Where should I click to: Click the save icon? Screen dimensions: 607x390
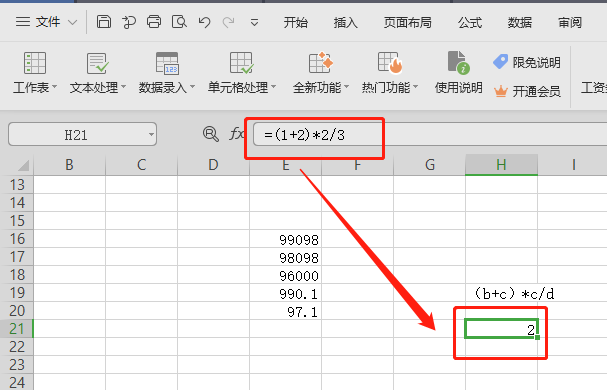tap(103, 22)
